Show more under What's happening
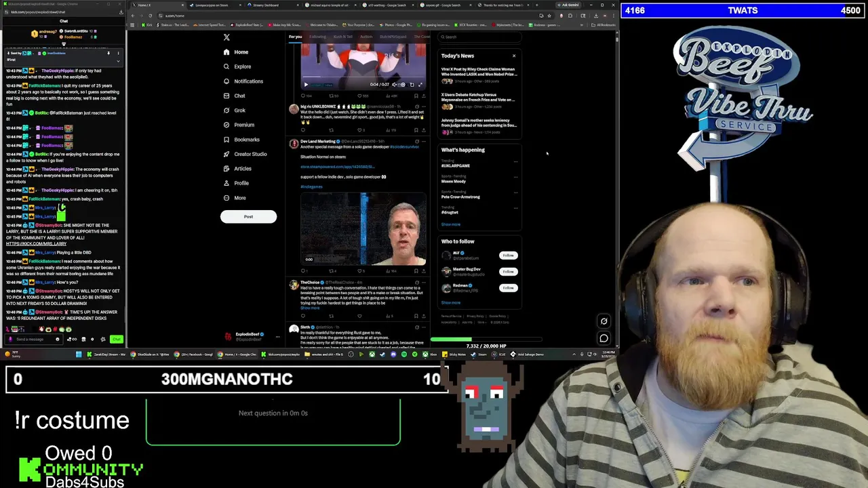The width and height of the screenshot is (868, 488). (x=450, y=224)
